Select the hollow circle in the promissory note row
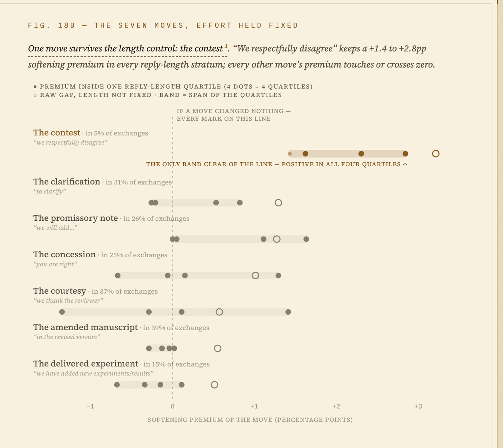 click(277, 239)
